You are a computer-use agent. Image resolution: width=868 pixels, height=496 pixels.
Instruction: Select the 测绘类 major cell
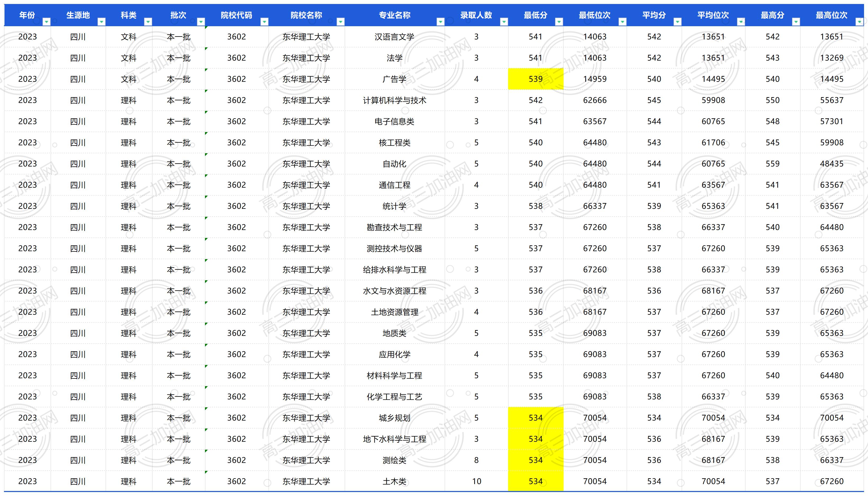coord(395,460)
